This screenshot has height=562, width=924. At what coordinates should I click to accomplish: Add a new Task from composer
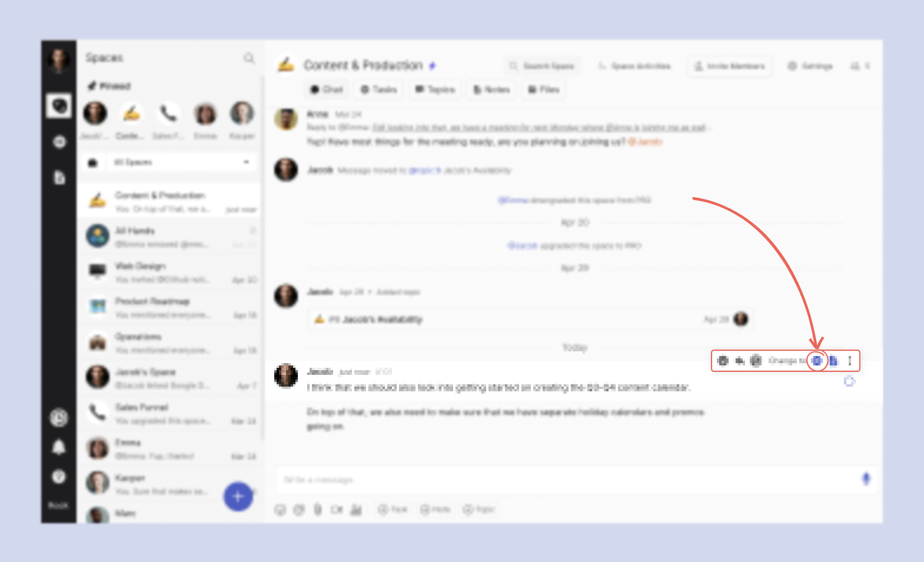tap(393, 510)
